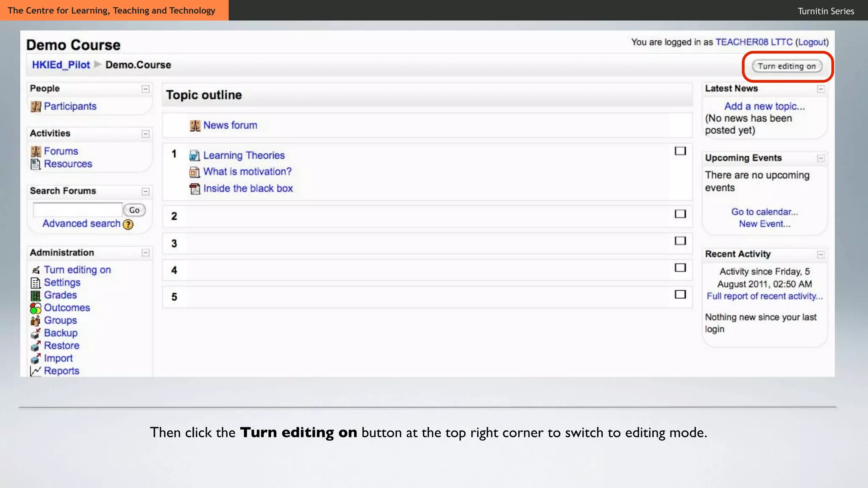Click the Logout link
Viewport: 868px width, 488px height.
[x=812, y=42]
